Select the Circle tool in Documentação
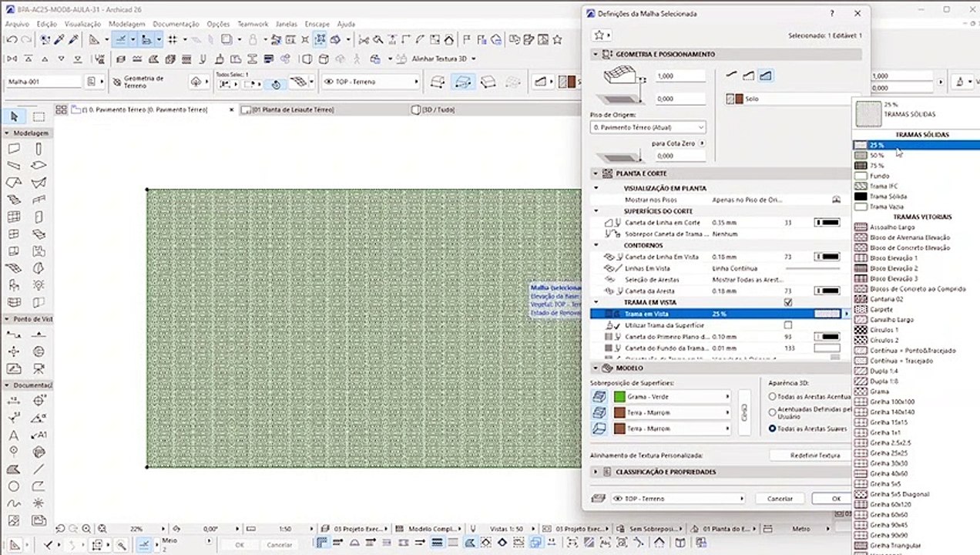 pyautogui.click(x=14, y=486)
